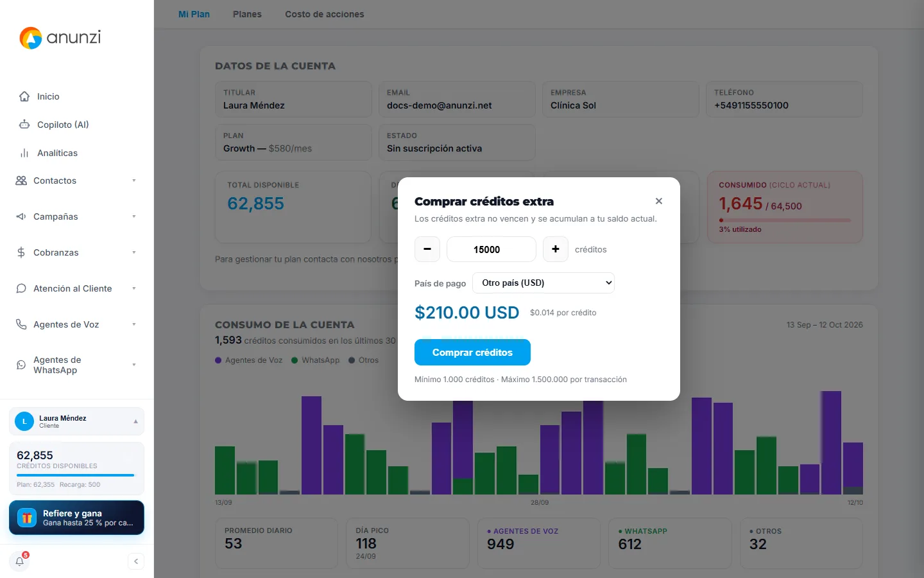Viewport: 924px width, 578px height.
Task: Click the Comprar créditos button
Action: pyautogui.click(x=472, y=352)
